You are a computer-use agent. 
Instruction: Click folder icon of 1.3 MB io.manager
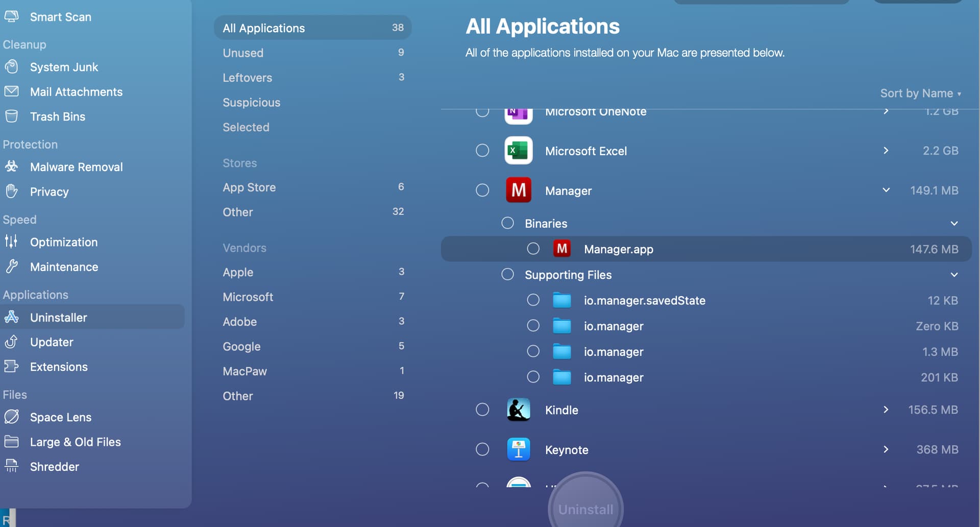click(x=562, y=352)
